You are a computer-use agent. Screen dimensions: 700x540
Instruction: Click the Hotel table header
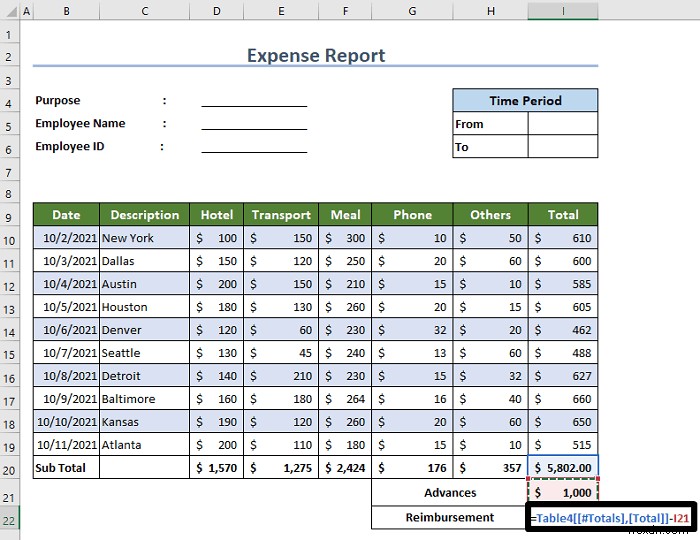(x=217, y=215)
